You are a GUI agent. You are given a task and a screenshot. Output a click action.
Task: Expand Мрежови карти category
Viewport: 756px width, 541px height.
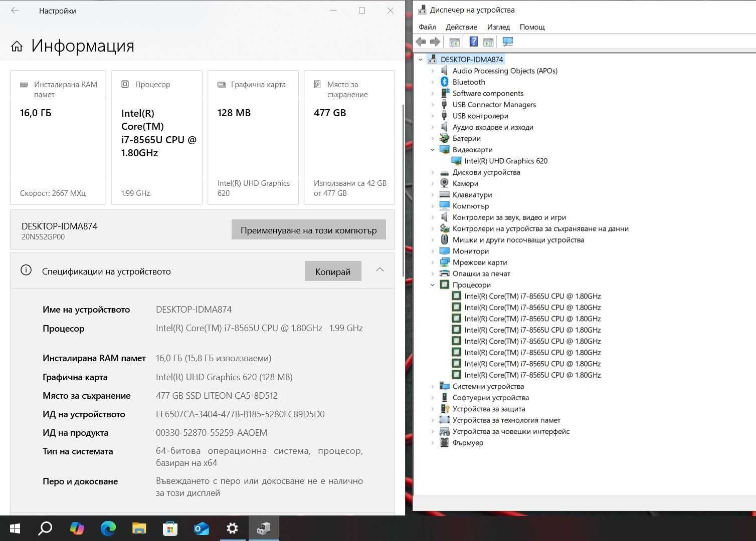click(433, 262)
